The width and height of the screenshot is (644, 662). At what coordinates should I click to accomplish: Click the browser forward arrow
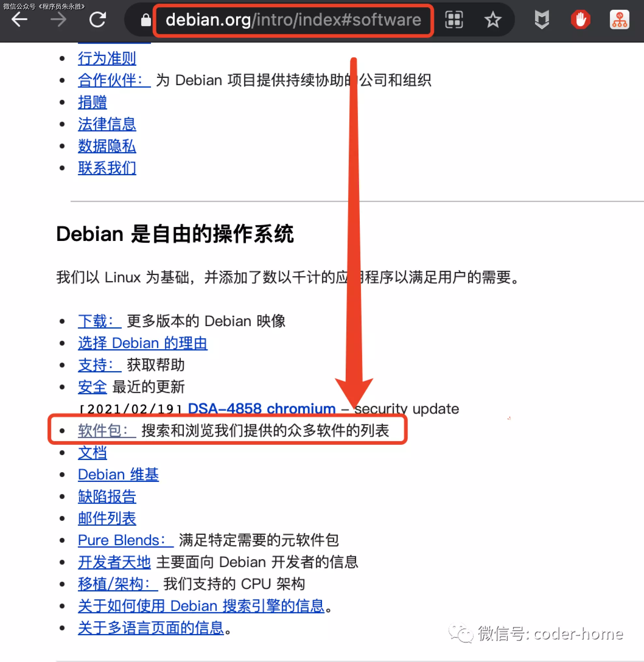(59, 20)
